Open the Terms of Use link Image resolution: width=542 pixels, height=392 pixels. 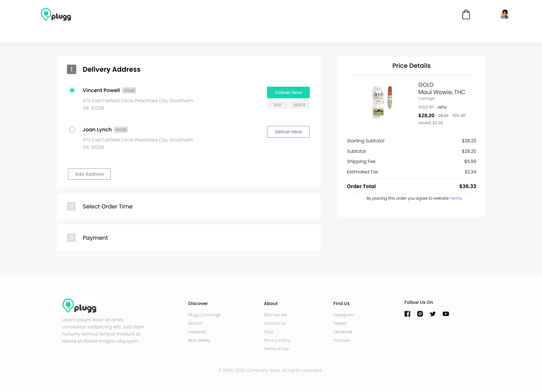point(276,349)
